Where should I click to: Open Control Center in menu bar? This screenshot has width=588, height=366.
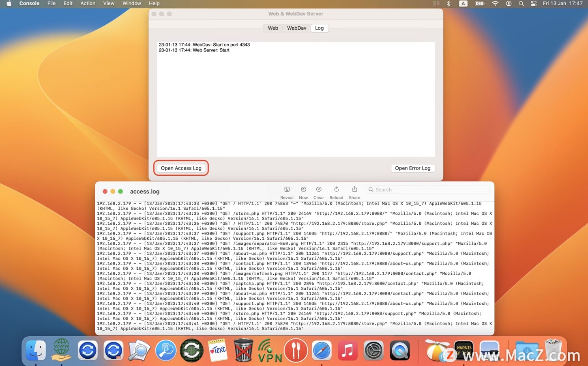534,3
